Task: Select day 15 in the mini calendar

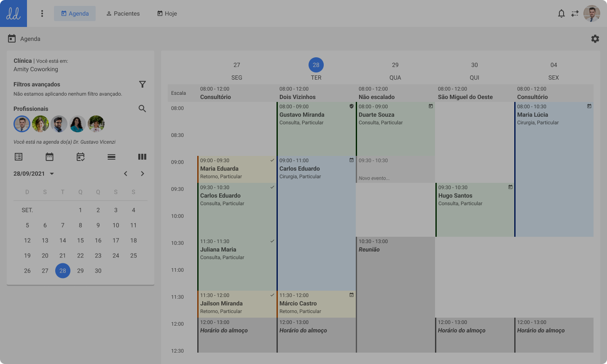Action: (80, 240)
